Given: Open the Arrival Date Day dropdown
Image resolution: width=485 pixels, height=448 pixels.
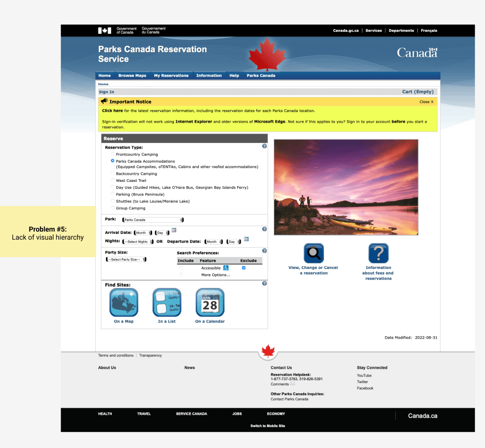Looking at the screenshot, I should [x=162, y=233].
